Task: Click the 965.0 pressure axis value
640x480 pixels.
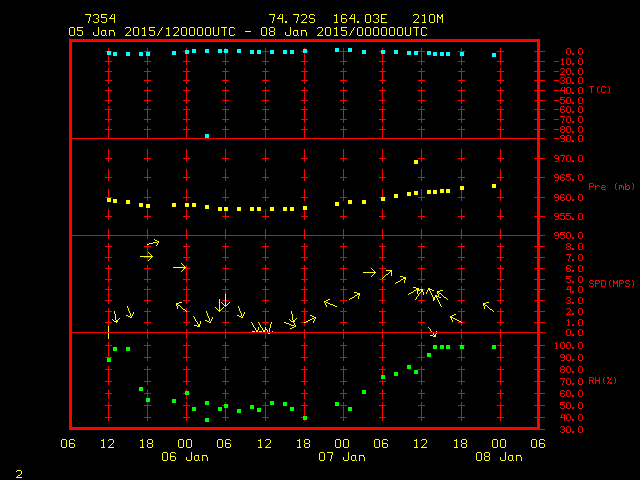Action: point(569,178)
